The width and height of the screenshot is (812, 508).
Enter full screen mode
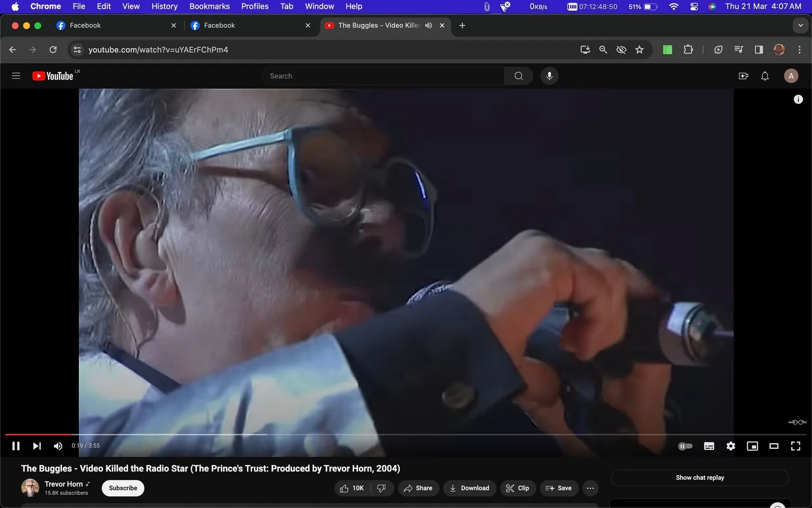[x=796, y=446]
